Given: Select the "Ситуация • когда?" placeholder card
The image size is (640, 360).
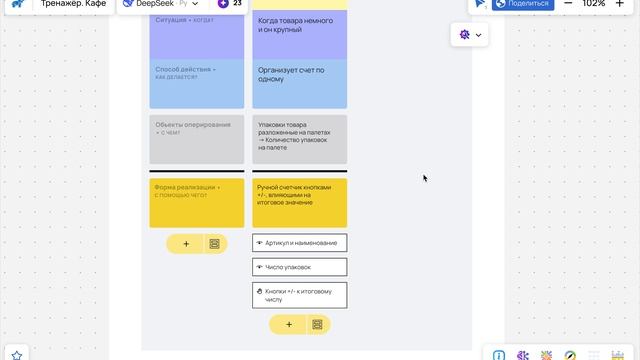Looking at the screenshot, I should [197, 35].
